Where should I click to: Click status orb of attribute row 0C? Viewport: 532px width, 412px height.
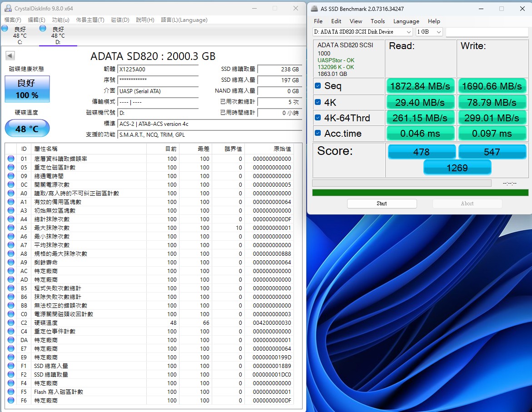tap(11, 184)
